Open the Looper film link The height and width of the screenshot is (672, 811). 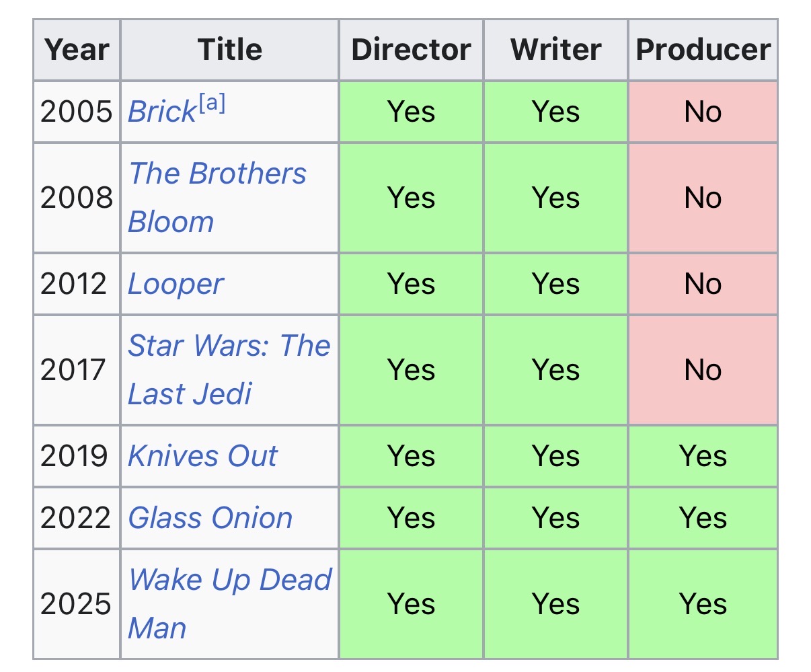point(175,284)
